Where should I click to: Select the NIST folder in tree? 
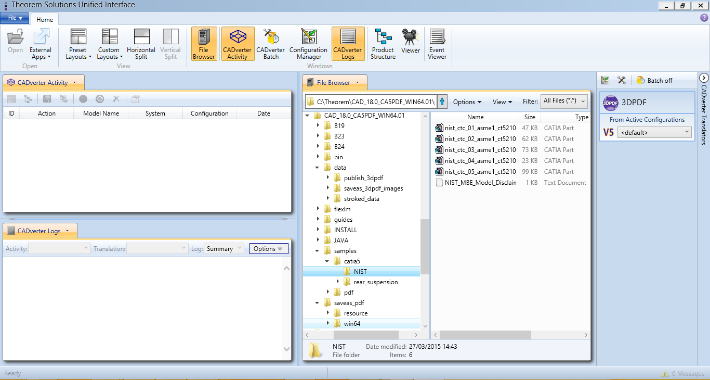tap(360, 271)
